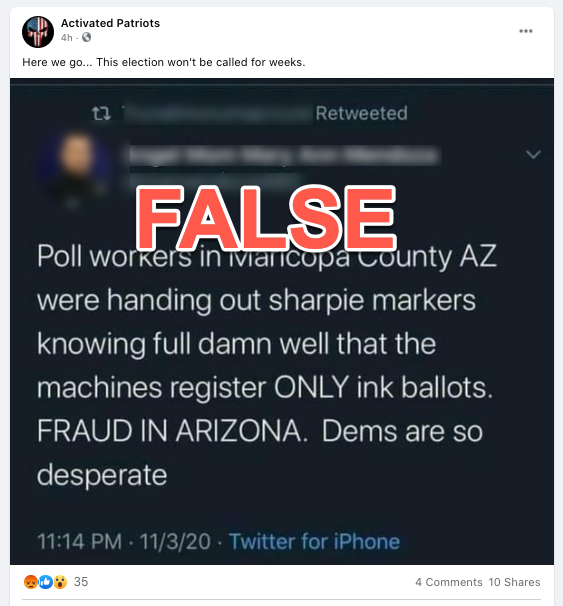Click the retweet arrows icon
Viewport: 563px width, 606px height.
[102, 113]
